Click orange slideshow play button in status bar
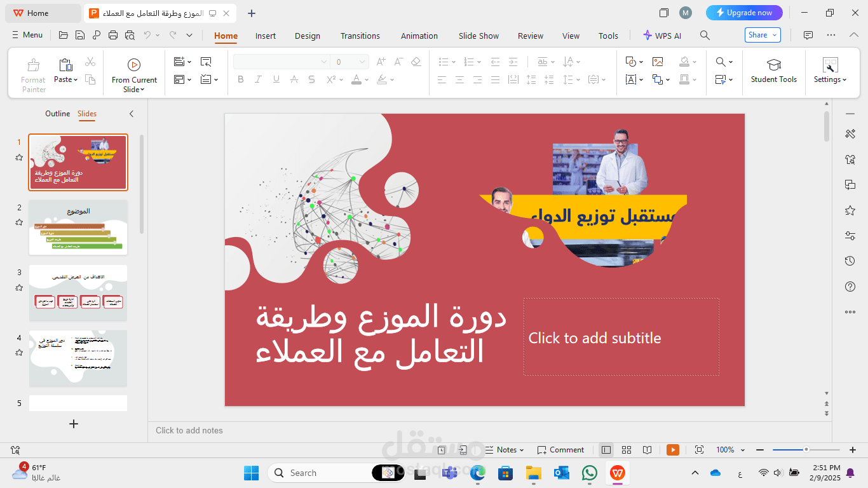The image size is (868, 488). 673,450
